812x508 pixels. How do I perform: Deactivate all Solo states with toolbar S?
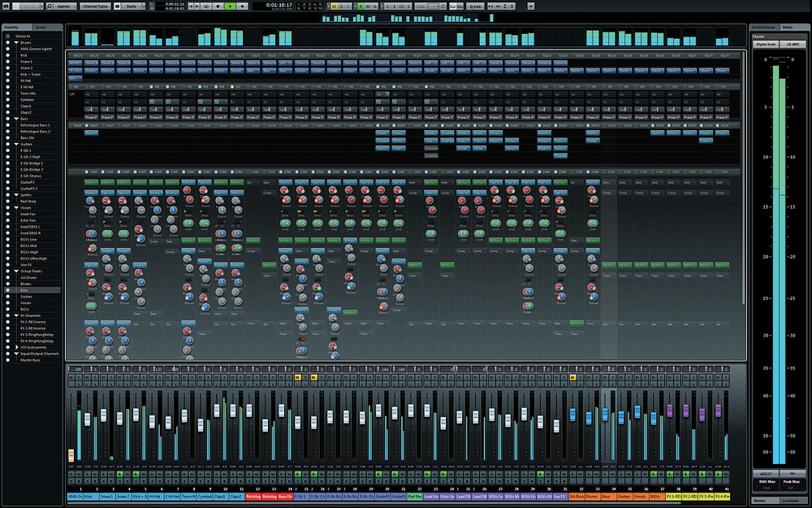[342, 7]
